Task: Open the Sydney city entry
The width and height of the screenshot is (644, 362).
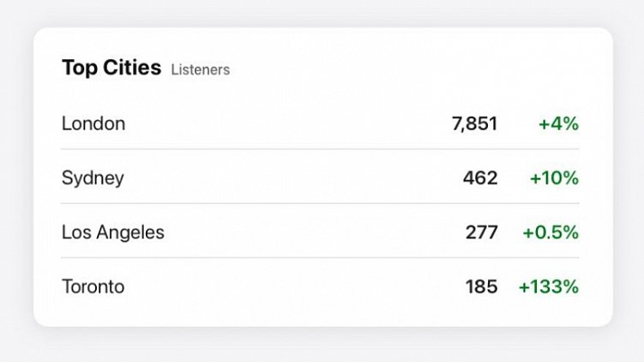Action: (93, 178)
